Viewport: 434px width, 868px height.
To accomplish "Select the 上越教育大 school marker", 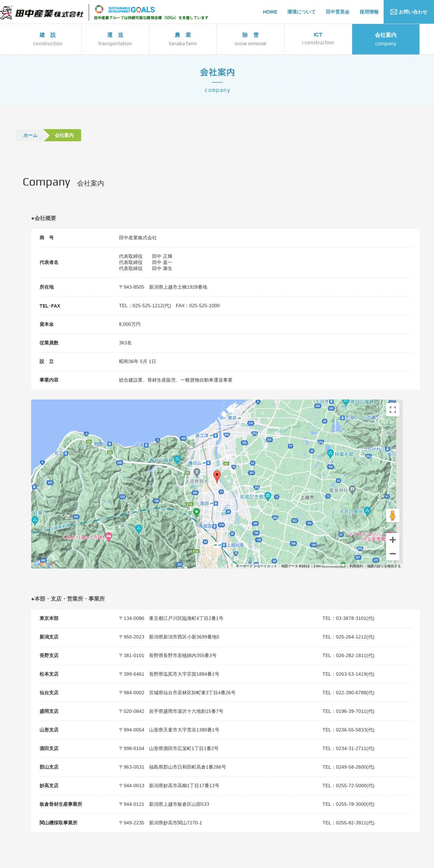I will 197,473.
